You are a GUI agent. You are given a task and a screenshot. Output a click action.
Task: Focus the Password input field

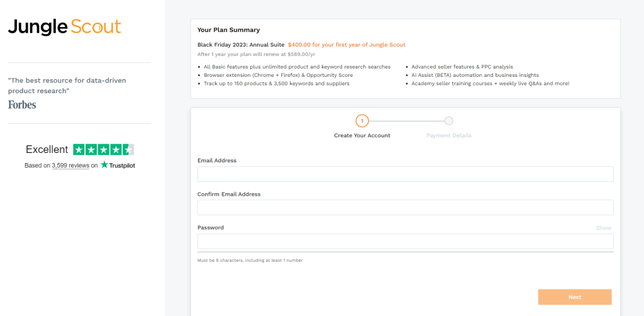406,241
